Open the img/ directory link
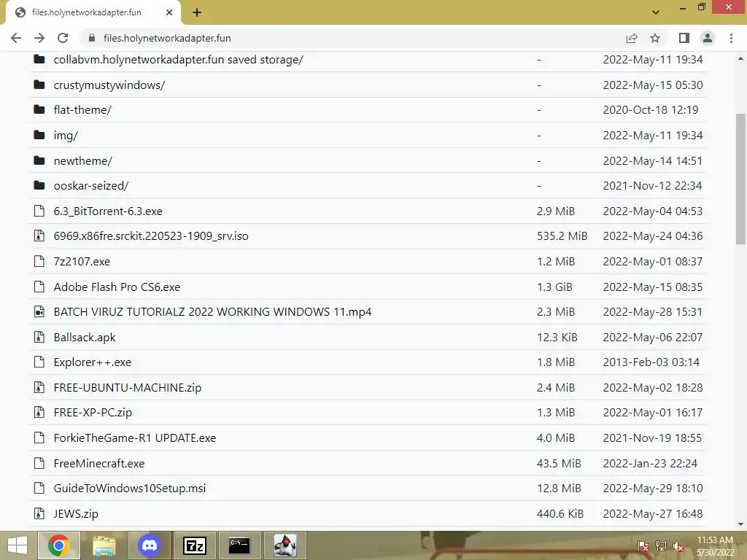 [66, 136]
